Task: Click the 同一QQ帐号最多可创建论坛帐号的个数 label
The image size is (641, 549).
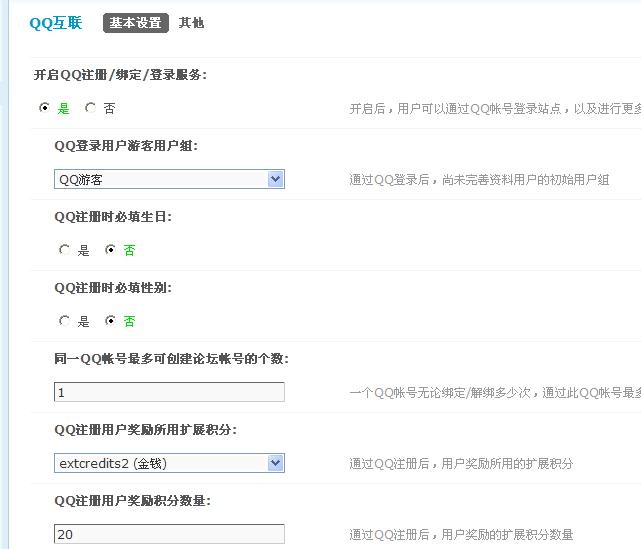Action: [171, 358]
